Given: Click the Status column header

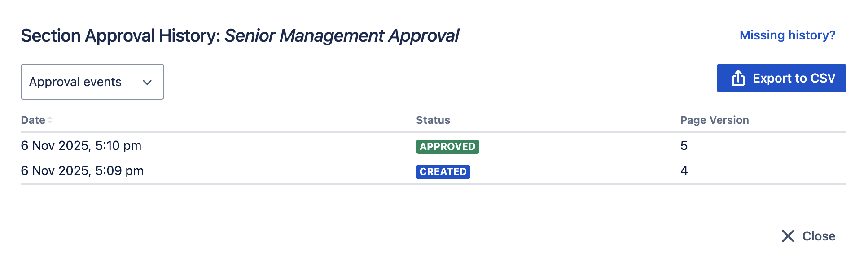Looking at the screenshot, I should coord(433,120).
